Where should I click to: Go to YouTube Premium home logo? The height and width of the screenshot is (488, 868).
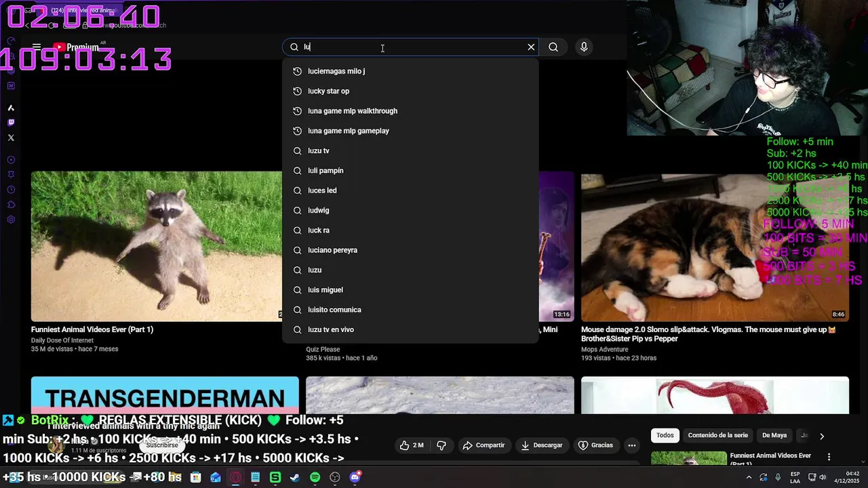coord(76,47)
